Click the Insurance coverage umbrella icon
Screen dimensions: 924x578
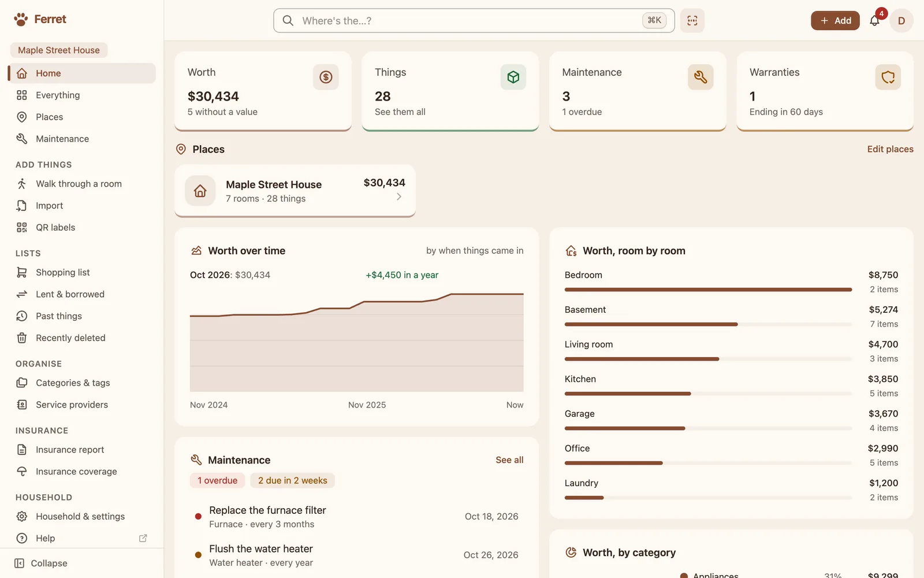pos(22,472)
